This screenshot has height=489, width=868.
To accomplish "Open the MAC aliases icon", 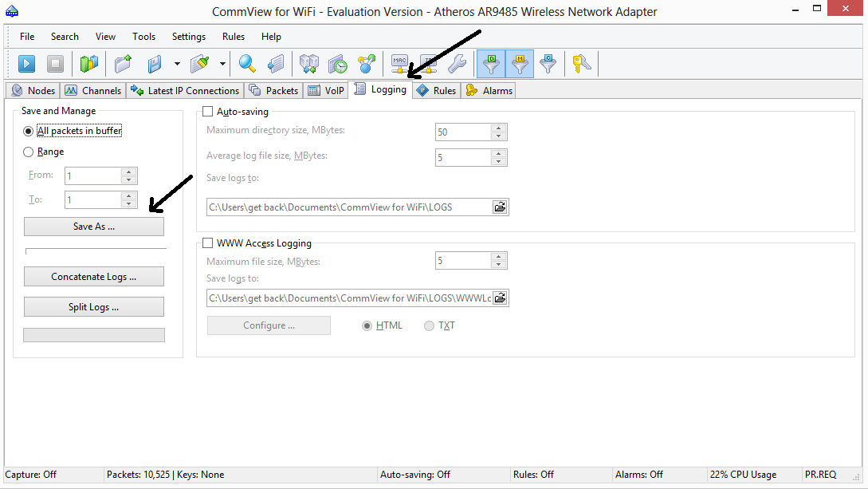I will click(x=399, y=64).
